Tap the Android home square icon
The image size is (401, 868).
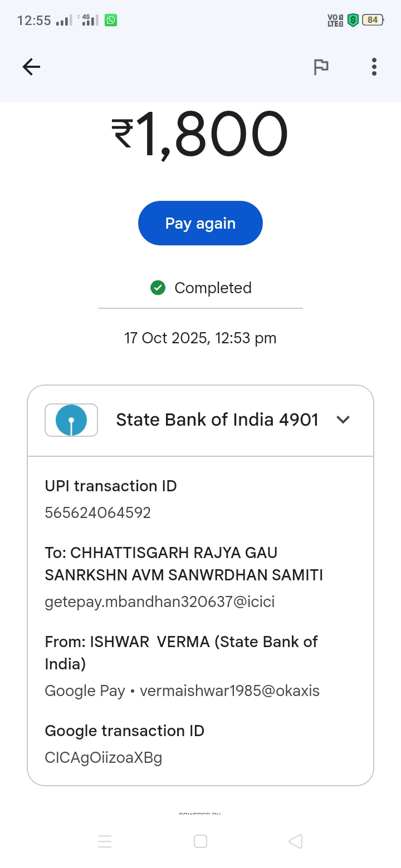pos(200,841)
